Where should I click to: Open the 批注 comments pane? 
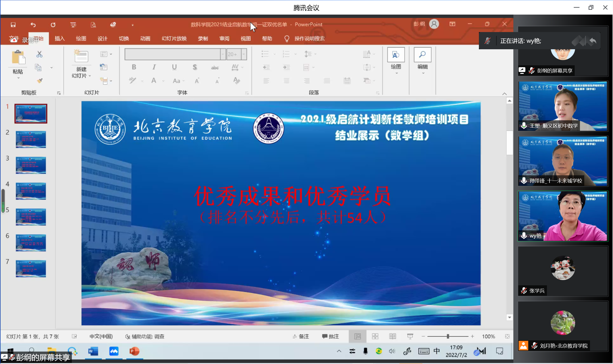pyautogui.click(x=331, y=336)
